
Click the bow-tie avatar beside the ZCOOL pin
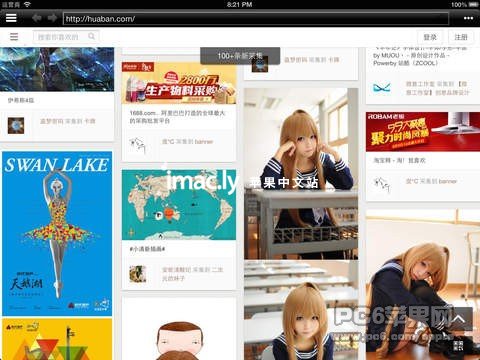pos(382,88)
